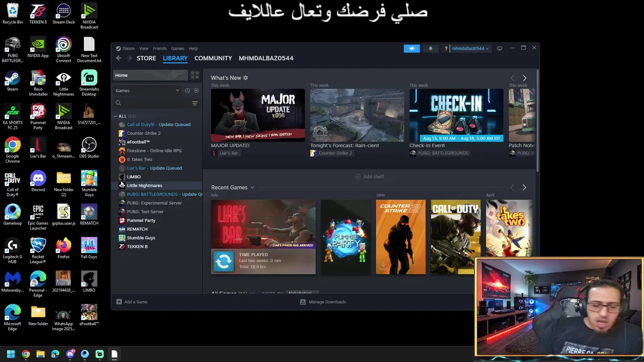Image resolution: width=644 pixels, height=362 pixels.
Task: Open Stream Deck desktop shortcut
Action: (x=63, y=14)
